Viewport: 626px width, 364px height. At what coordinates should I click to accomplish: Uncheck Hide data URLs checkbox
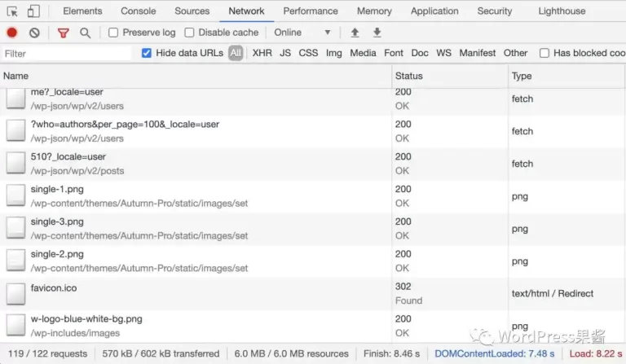coord(147,53)
